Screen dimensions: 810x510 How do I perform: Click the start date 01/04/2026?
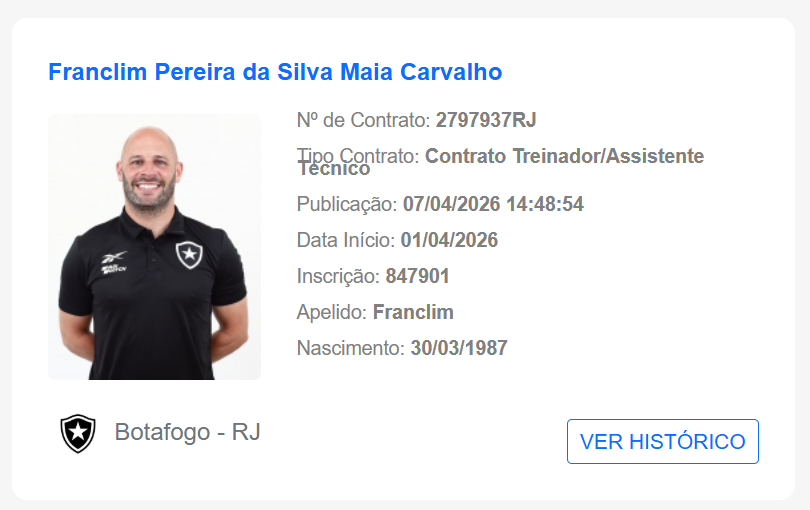[x=449, y=240]
